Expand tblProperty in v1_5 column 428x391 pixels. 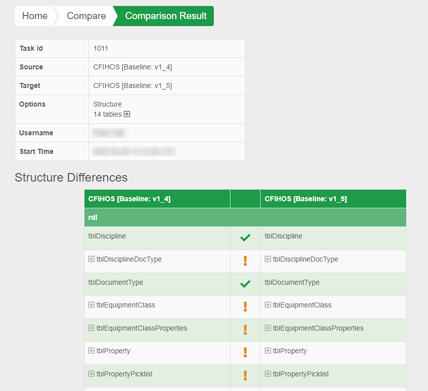coord(267,351)
